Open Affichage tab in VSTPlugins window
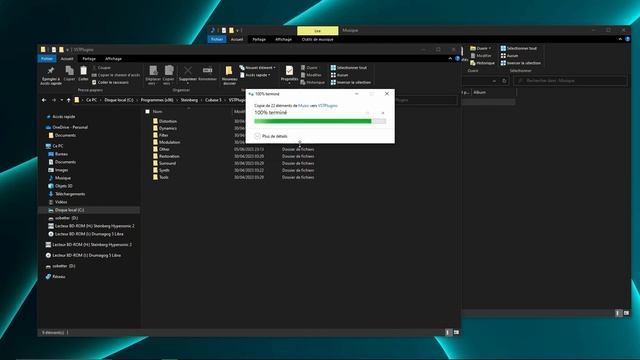The width and height of the screenshot is (640, 360). pyautogui.click(x=113, y=59)
